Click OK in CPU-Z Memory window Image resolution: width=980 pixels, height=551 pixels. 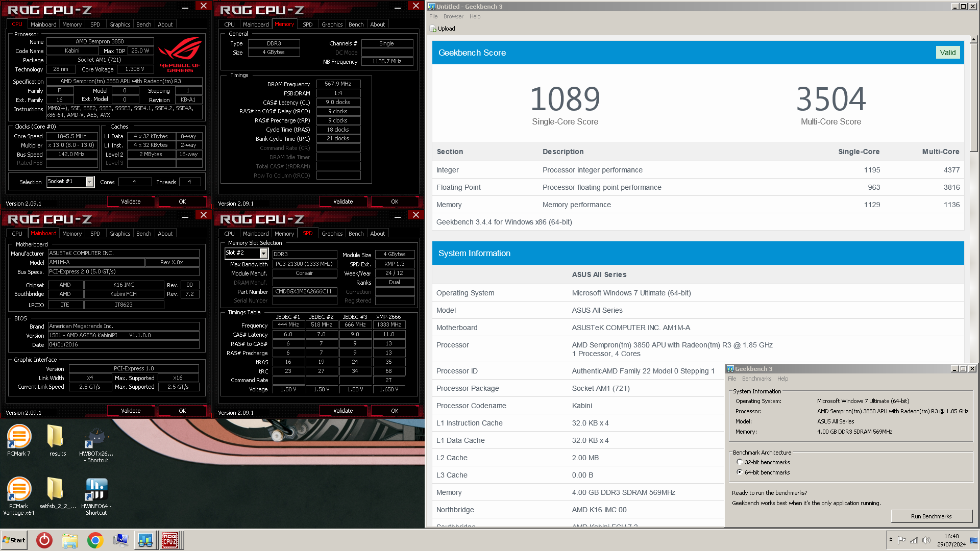click(x=395, y=202)
